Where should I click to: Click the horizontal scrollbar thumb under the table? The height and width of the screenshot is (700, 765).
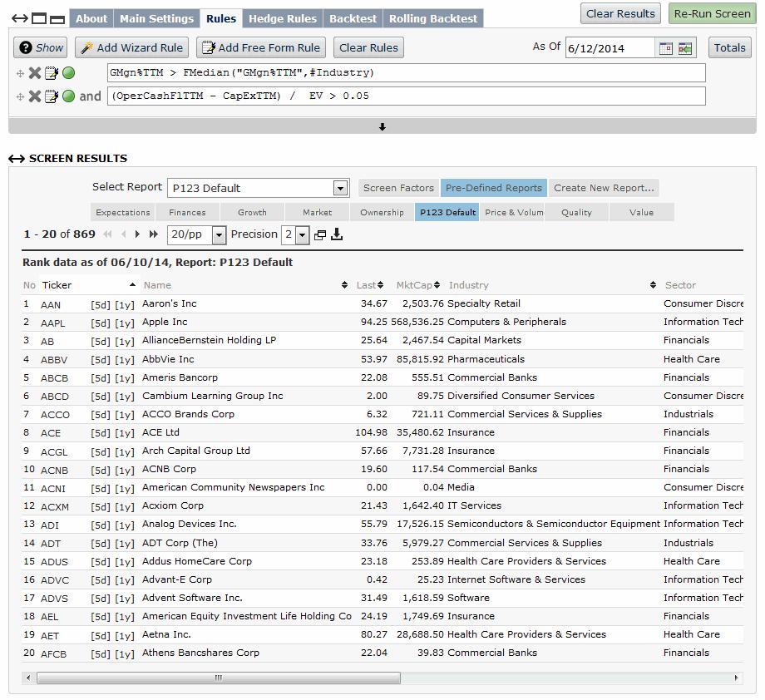coord(219,678)
